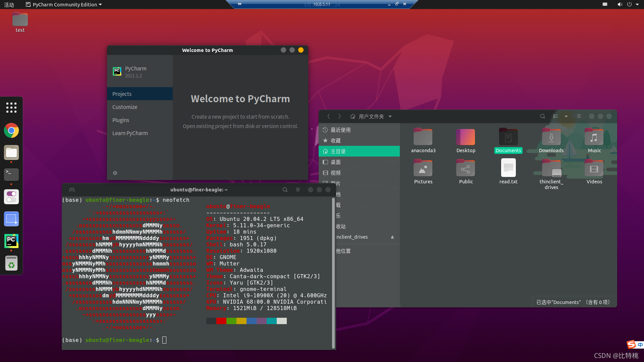The image size is (644, 362).
Task: Eject the thinclient_drives mount
Action: pyautogui.click(x=392, y=237)
